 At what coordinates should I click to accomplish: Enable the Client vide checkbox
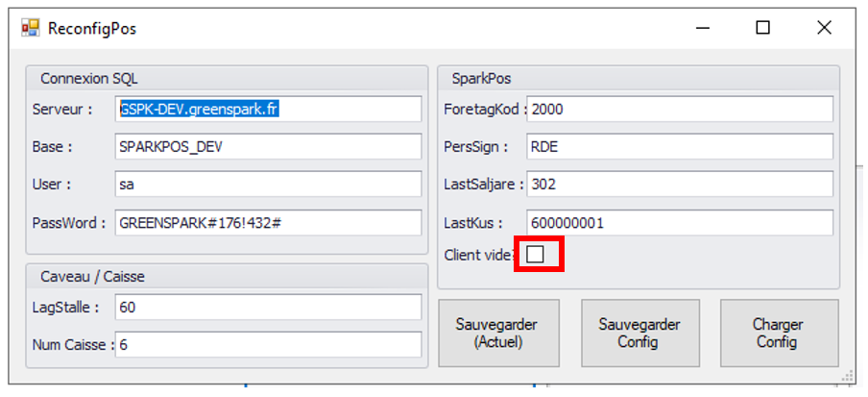(x=536, y=254)
